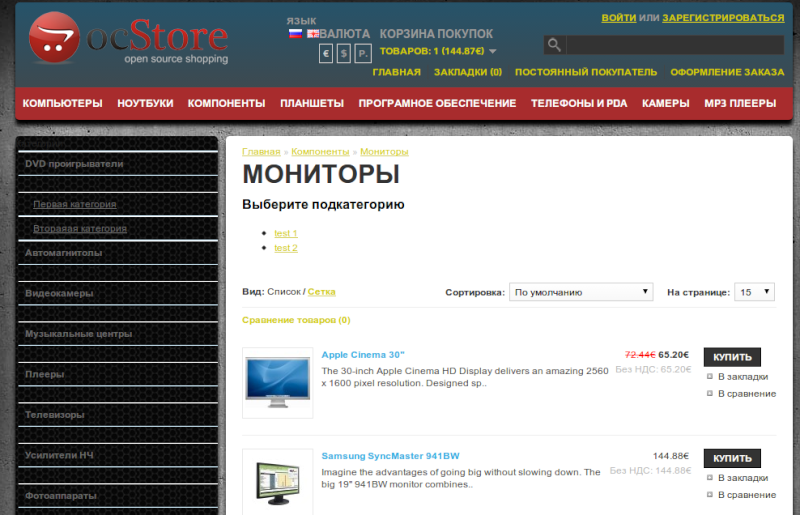Open Apple Cinema 30" product title

click(x=363, y=355)
